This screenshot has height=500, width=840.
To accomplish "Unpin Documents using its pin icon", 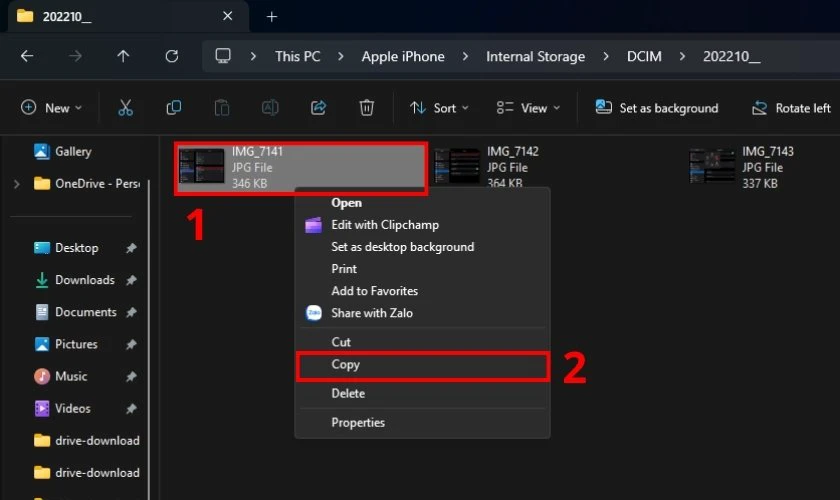I will 131,312.
